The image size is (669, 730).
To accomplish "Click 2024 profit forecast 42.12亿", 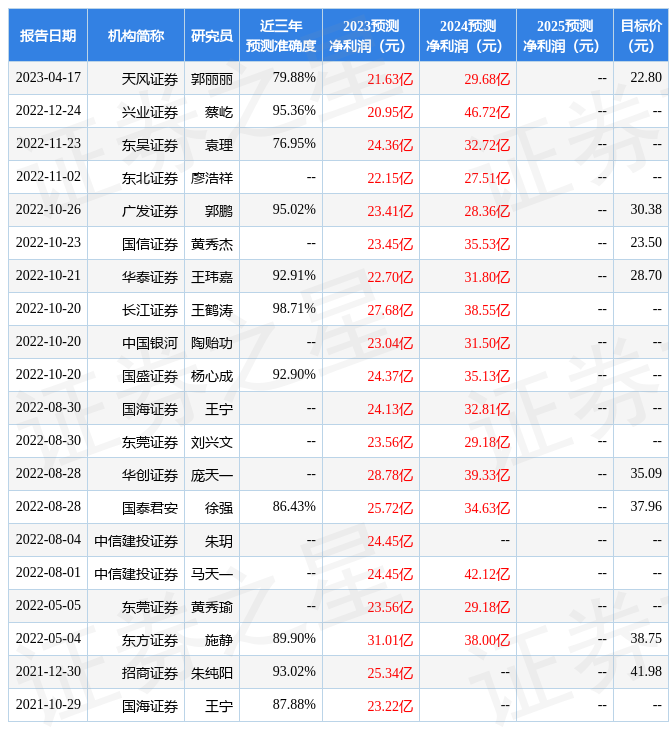I will pos(487,575).
